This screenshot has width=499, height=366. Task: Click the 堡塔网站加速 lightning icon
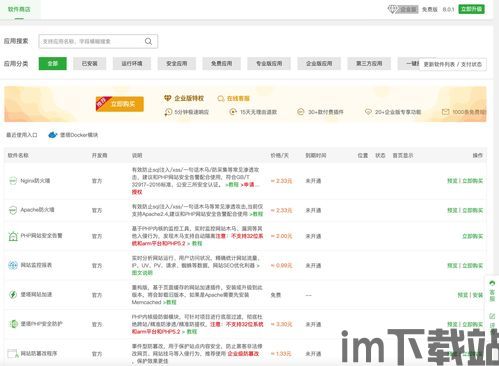(13, 295)
